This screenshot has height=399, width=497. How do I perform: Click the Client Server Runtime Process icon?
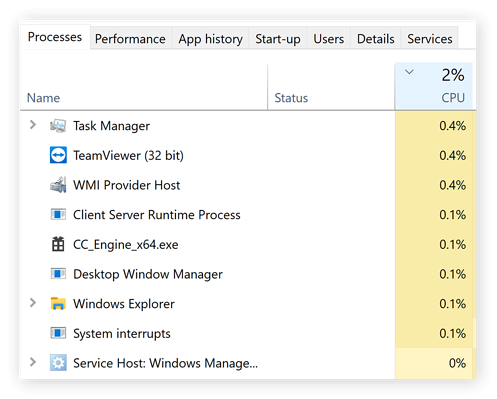(x=58, y=214)
